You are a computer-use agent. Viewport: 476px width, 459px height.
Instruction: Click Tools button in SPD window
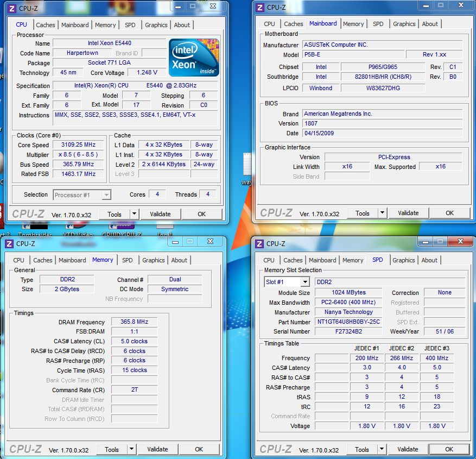pos(362,449)
